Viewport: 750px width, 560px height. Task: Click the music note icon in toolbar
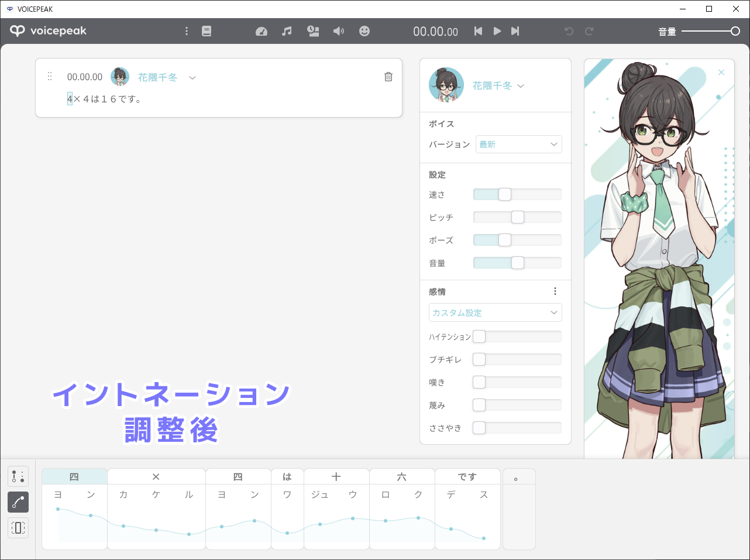(287, 31)
